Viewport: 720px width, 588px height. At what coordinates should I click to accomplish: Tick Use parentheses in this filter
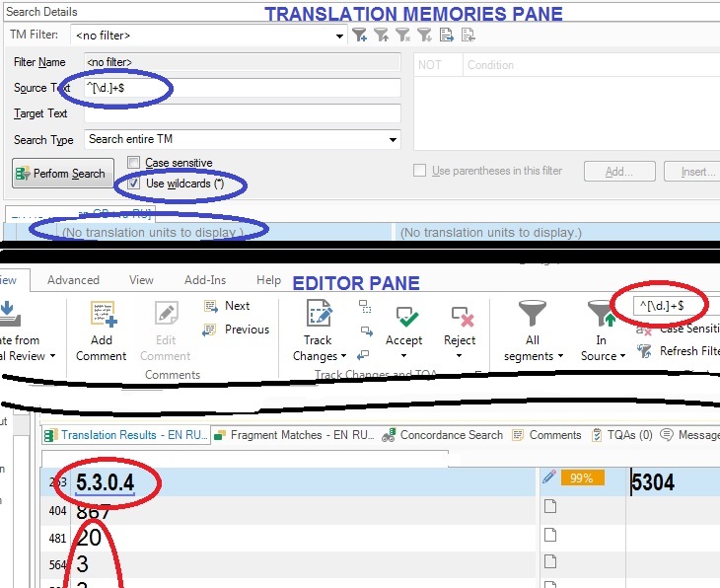coord(420,171)
